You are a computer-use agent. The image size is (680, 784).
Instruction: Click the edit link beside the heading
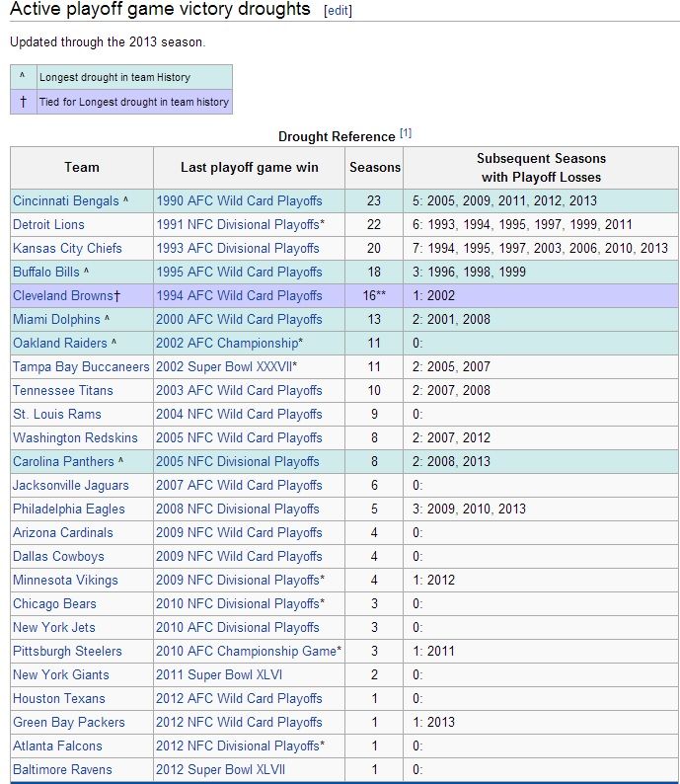pyautogui.click(x=338, y=11)
